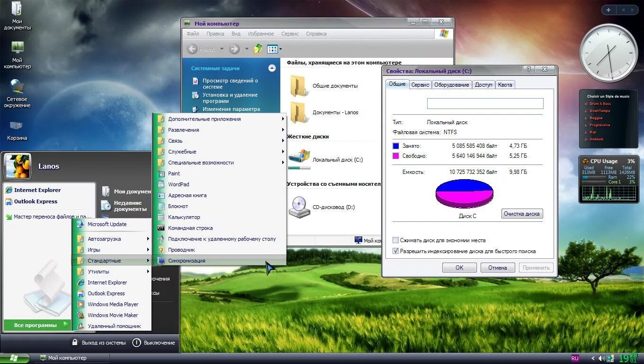
Task: Expand Развлечения submenu
Action: point(220,130)
